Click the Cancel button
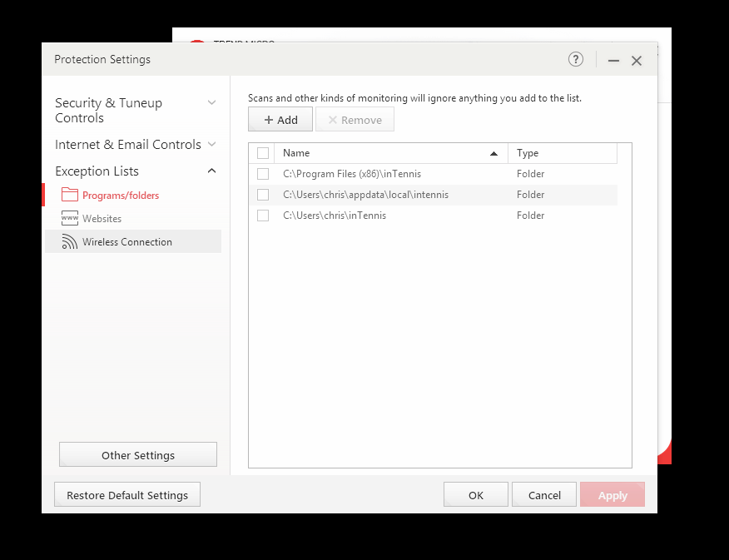 (x=544, y=495)
